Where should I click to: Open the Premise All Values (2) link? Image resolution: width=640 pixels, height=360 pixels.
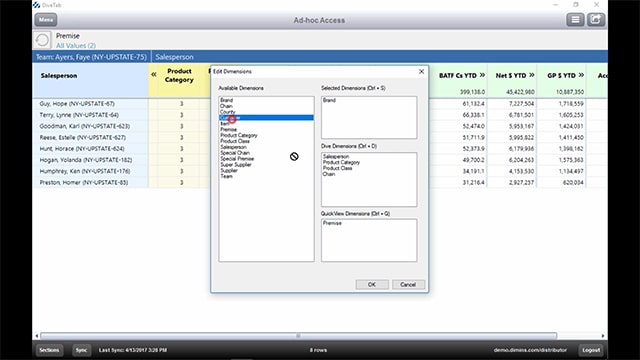click(x=76, y=46)
